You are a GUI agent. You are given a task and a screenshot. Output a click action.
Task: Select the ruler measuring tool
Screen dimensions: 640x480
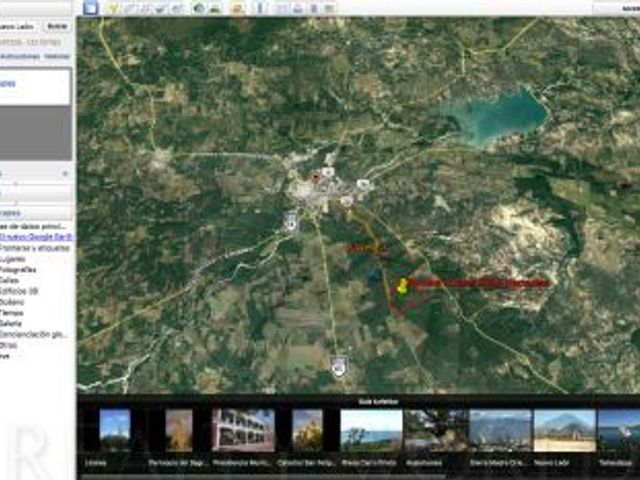pos(260,8)
